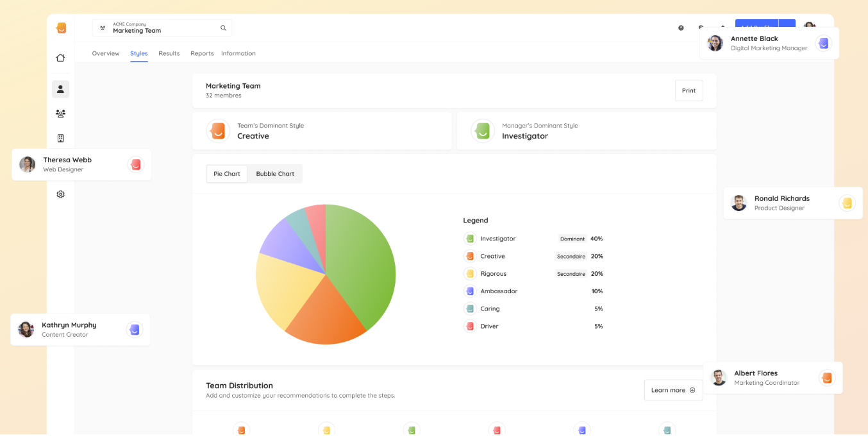Viewport: 868px width, 442px height.
Task: Click the orange app logo at top left
Action: (x=60, y=28)
